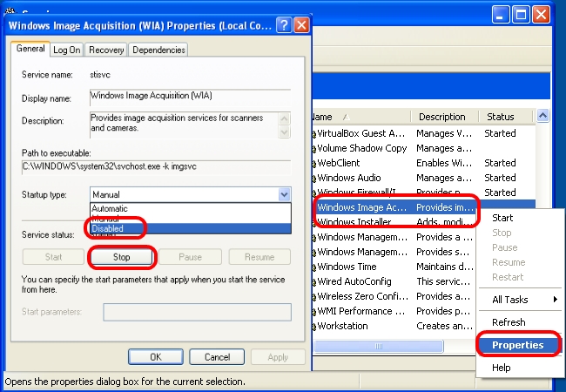Choose Automatic in Startup type list
The image size is (566, 392).
click(190, 209)
